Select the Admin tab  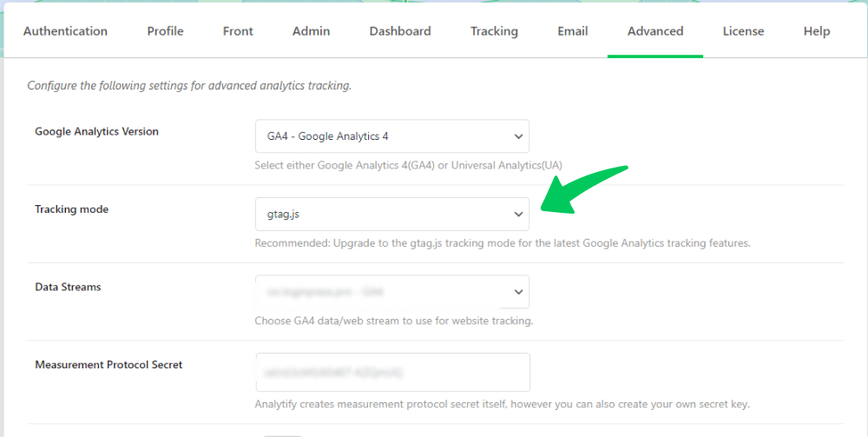point(311,31)
